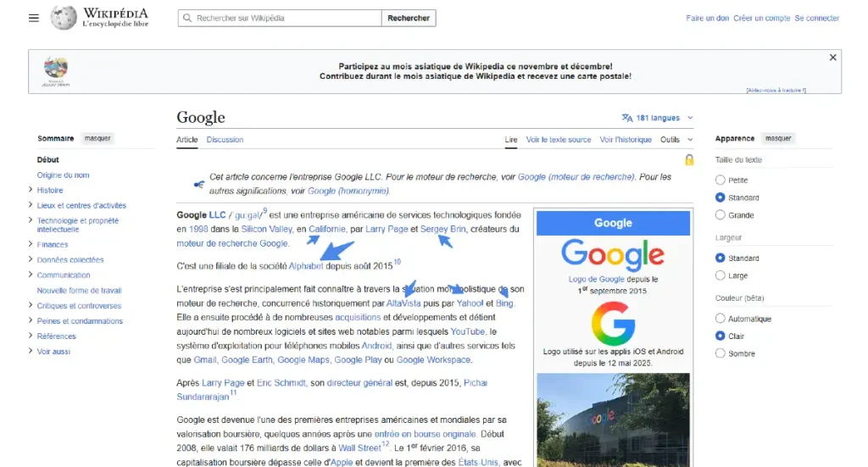Image resolution: width=868 pixels, height=467 pixels.
Task: Open Google (moteur de recherche) link
Action: (576, 177)
